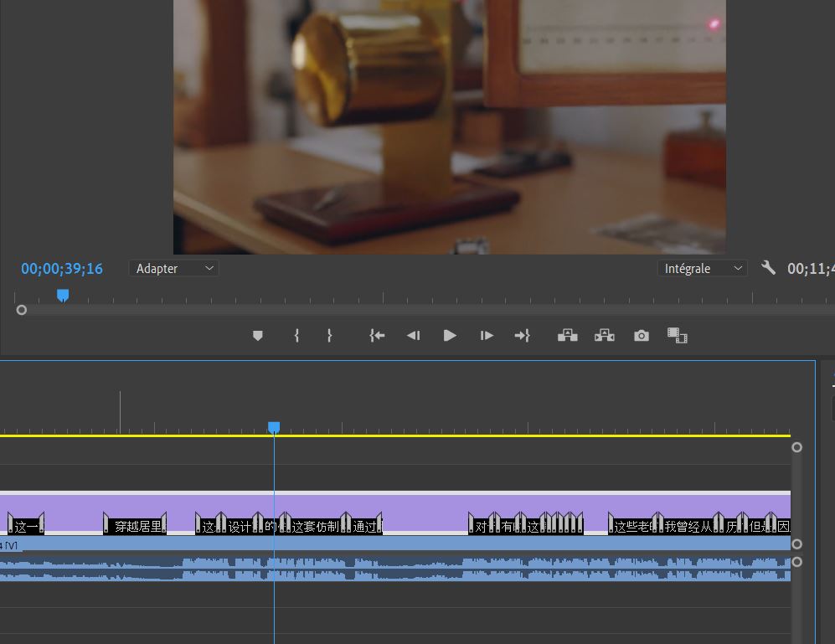Step forward one frame

487,336
